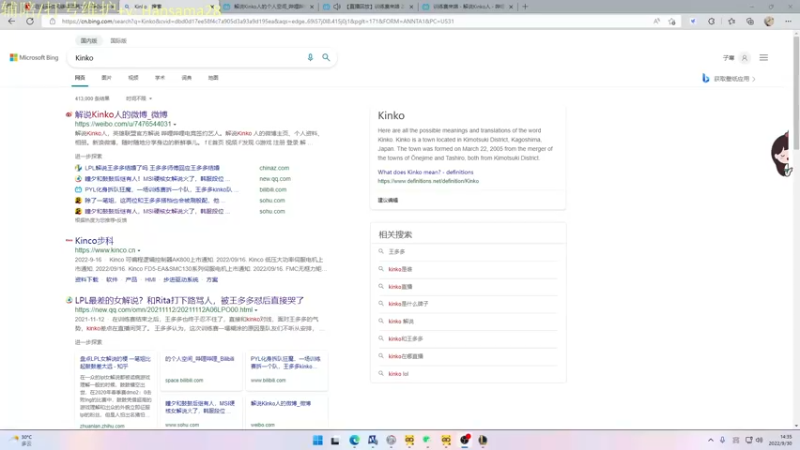The width and height of the screenshot is (800, 450).
Task: Click the browser back arrow
Action: coord(12,21)
